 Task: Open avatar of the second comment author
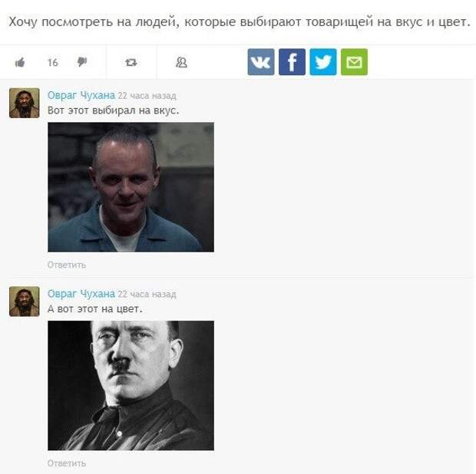tap(25, 301)
